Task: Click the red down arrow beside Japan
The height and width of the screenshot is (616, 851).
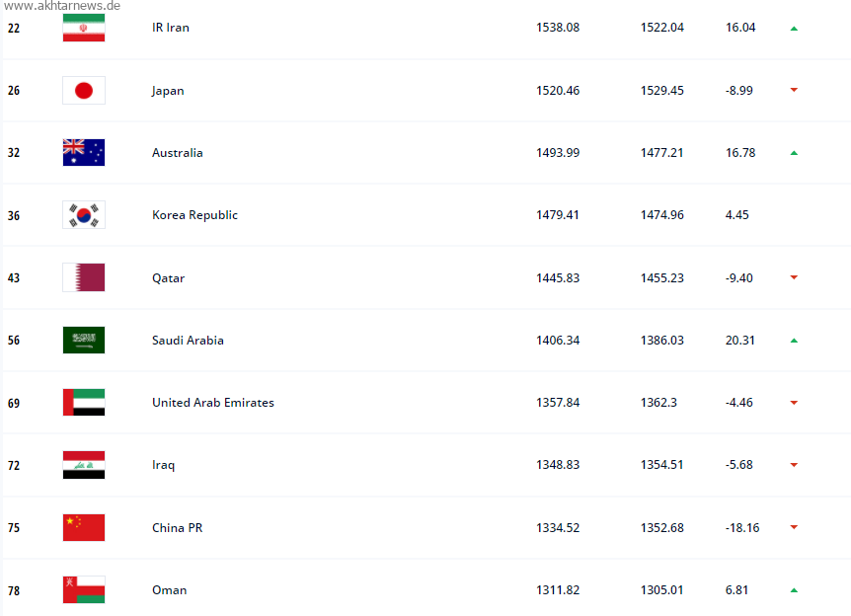Action: 794,90
